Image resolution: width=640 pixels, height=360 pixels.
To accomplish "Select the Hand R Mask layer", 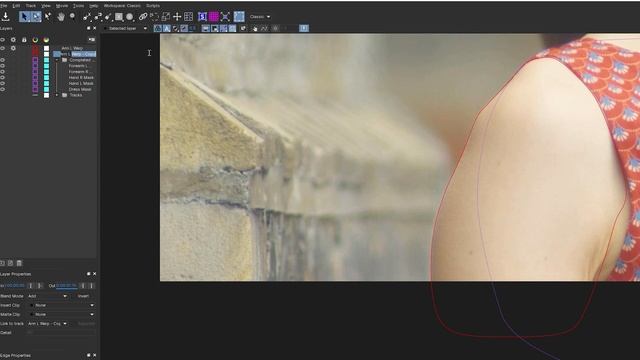I will pyautogui.click(x=81, y=78).
